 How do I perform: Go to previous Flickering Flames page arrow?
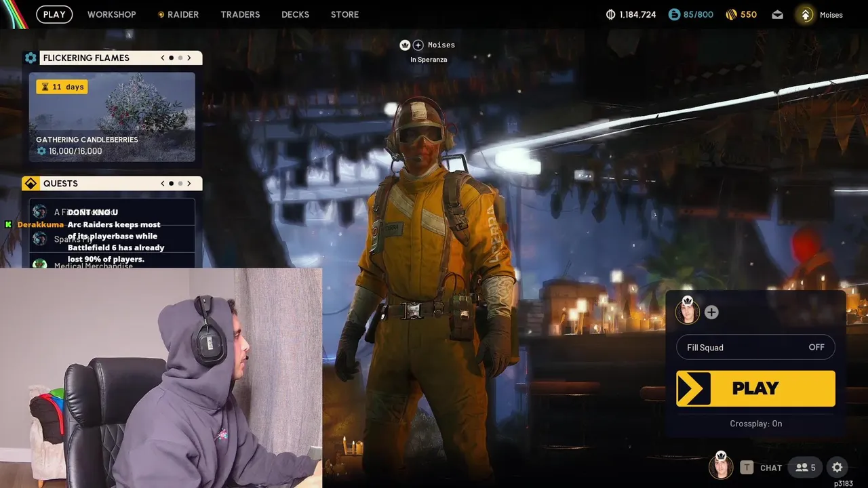pos(163,58)
